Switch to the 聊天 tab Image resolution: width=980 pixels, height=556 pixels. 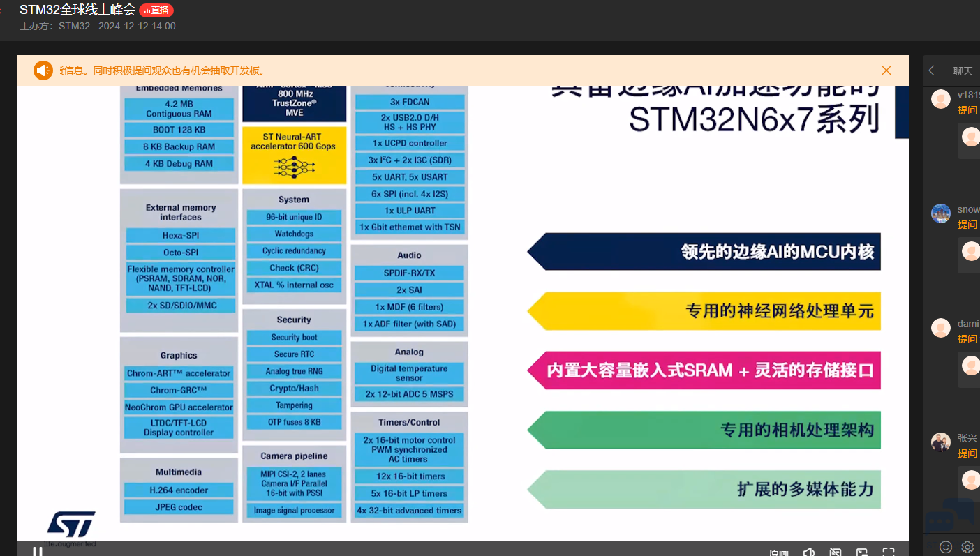pos(963,70)
